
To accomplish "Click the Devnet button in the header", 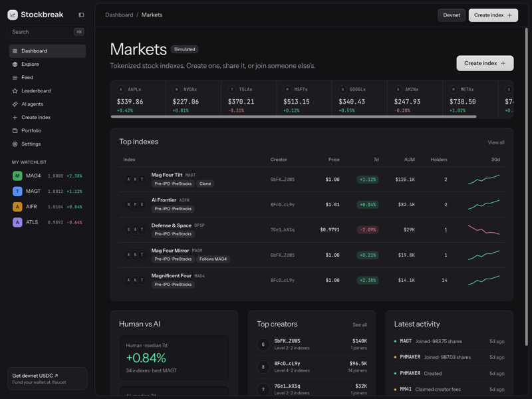I will [x=452, y=15].
